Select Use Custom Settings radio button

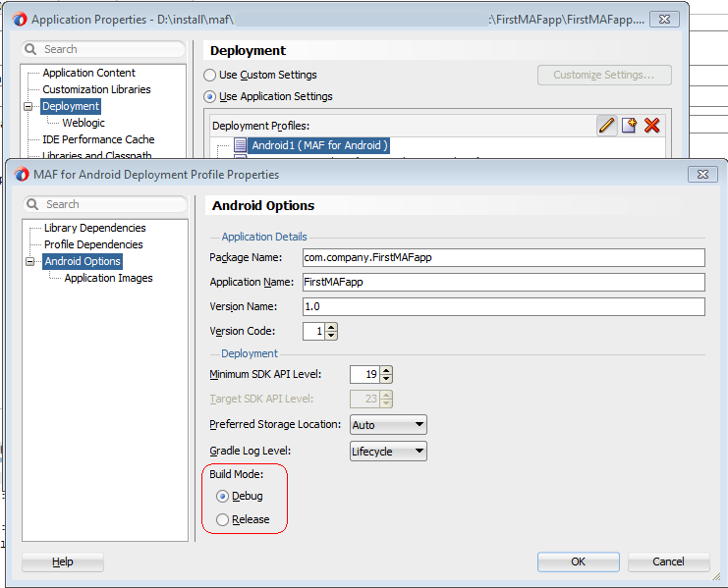210,76
